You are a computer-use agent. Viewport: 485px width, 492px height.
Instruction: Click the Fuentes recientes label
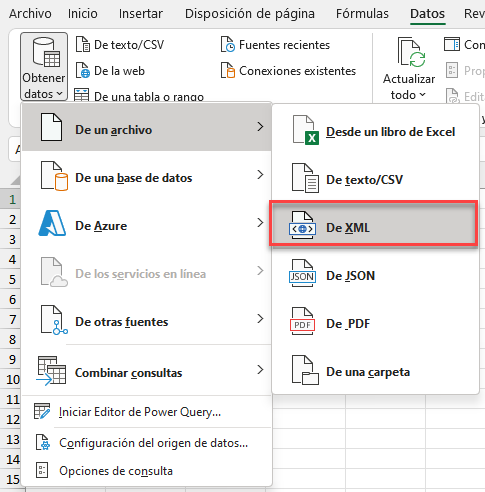284,45
